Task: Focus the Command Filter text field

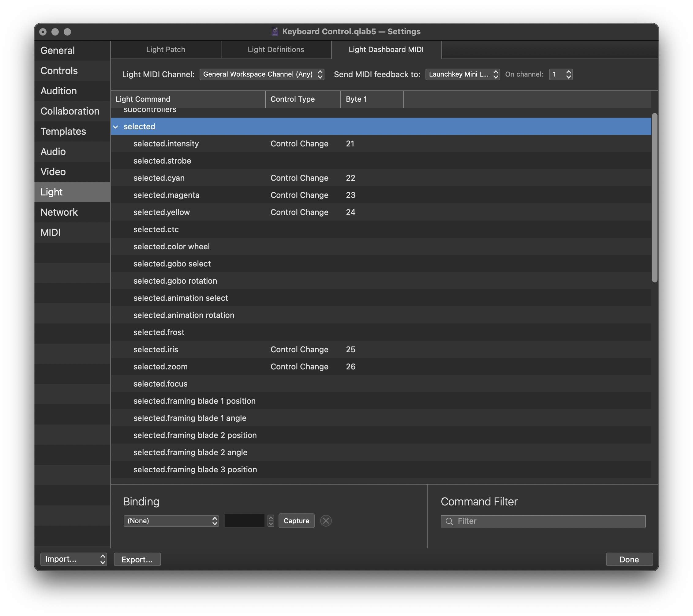Action: pyautogui.click(x=542, y=521)
